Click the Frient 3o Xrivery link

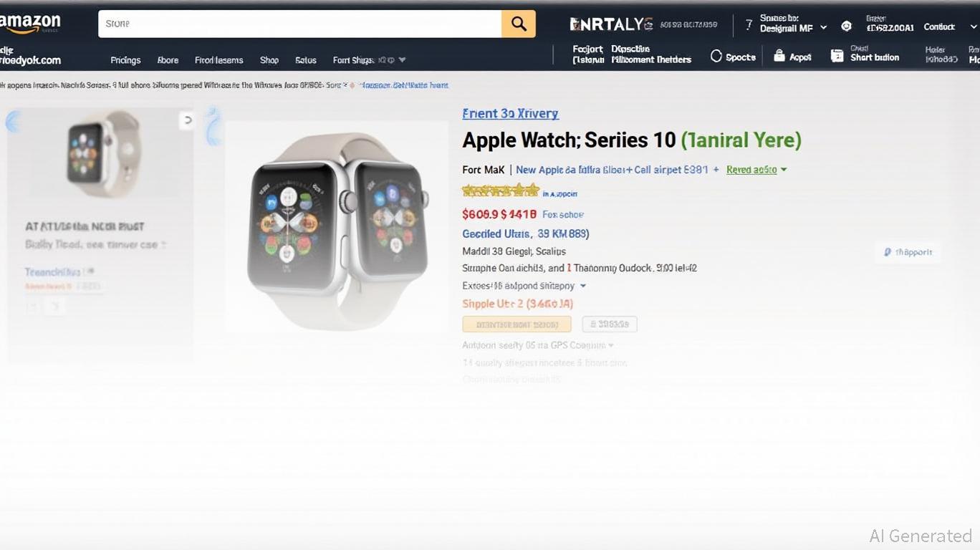click(510, 113)
